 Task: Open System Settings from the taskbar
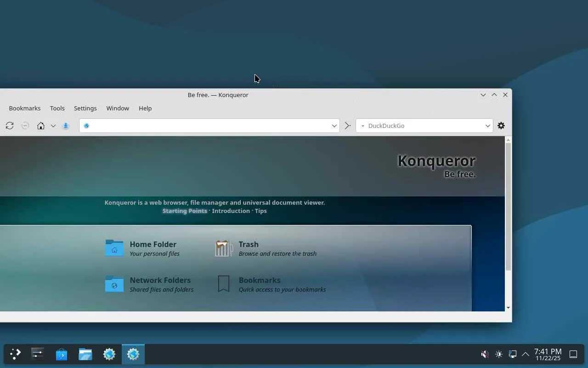coord(38,354)
